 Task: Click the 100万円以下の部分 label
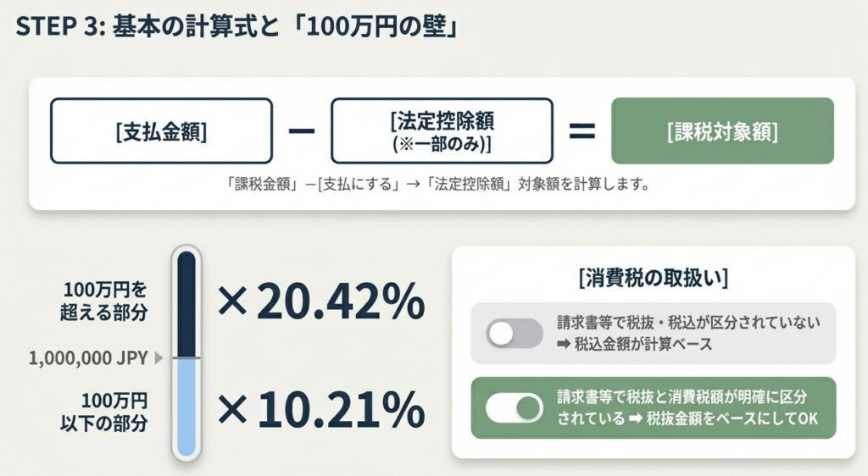114,411
